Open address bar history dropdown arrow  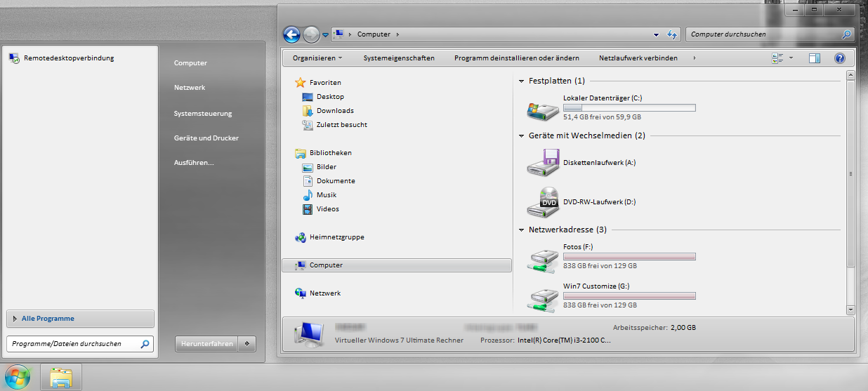[656, 34]
